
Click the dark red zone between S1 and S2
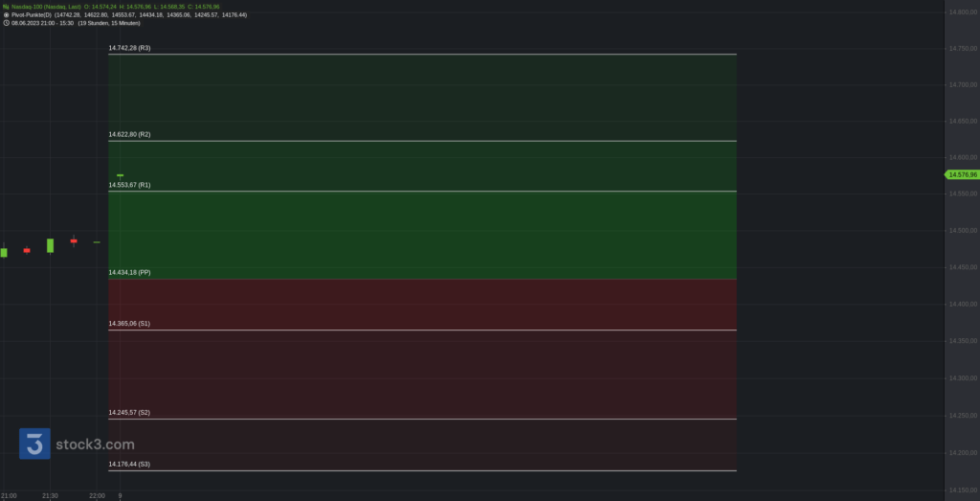422,374
